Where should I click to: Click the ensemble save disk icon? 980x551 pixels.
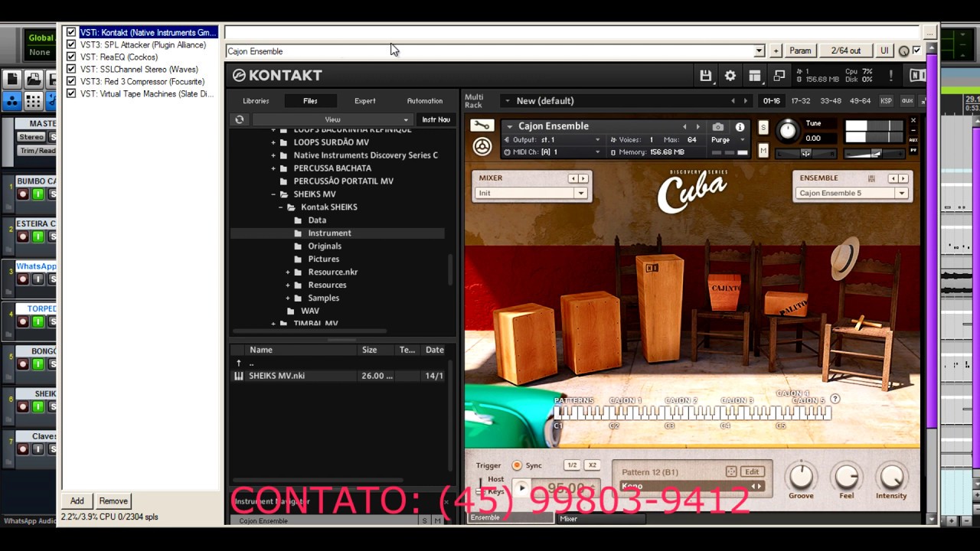tap(871, 178)
